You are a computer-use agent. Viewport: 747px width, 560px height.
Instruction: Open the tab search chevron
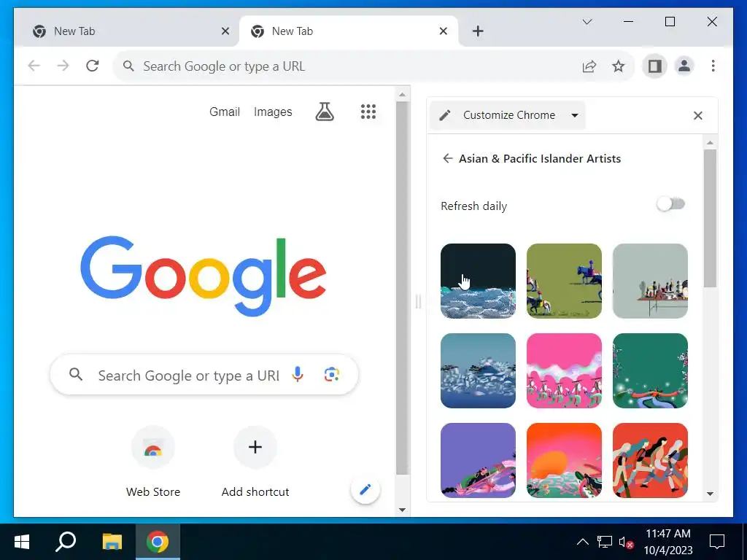[587, 22]
